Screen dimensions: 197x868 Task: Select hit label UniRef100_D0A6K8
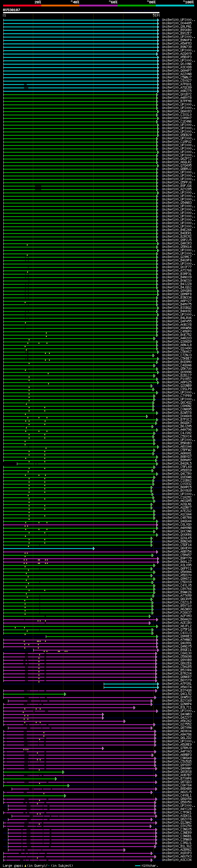point(177,416)
